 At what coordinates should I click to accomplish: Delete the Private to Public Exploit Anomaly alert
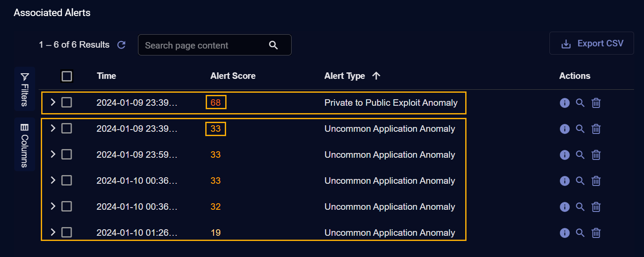click(596, 103)
